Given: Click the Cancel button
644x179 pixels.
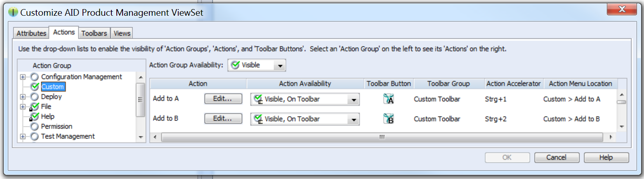Looking at the screenshot, I should [556, 158].
